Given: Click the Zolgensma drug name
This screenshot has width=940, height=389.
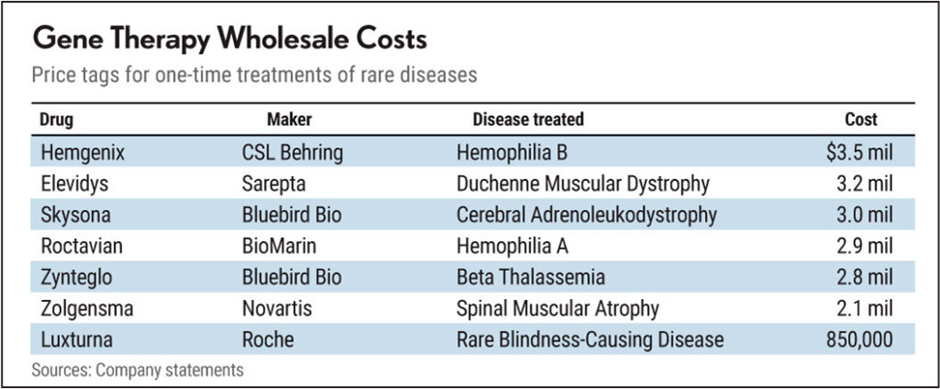Looking at the screenshot, I should 86,310.
